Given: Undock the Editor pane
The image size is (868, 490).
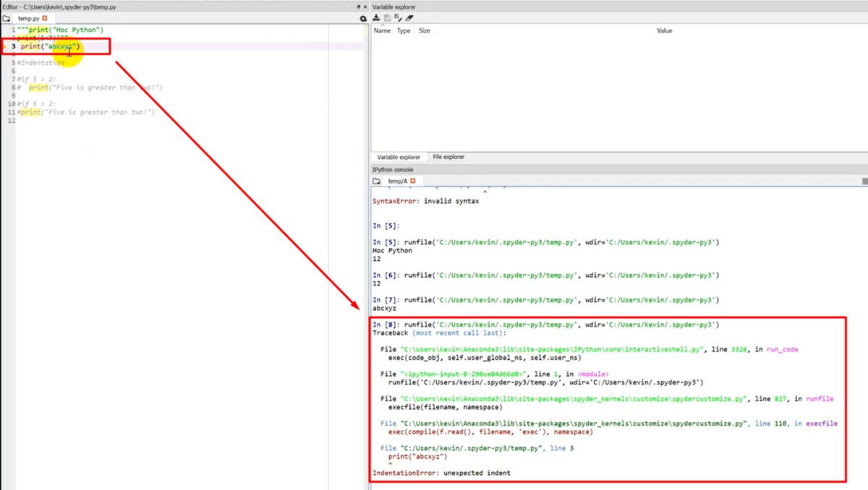Looking at the screenshot, I should 359,7.
